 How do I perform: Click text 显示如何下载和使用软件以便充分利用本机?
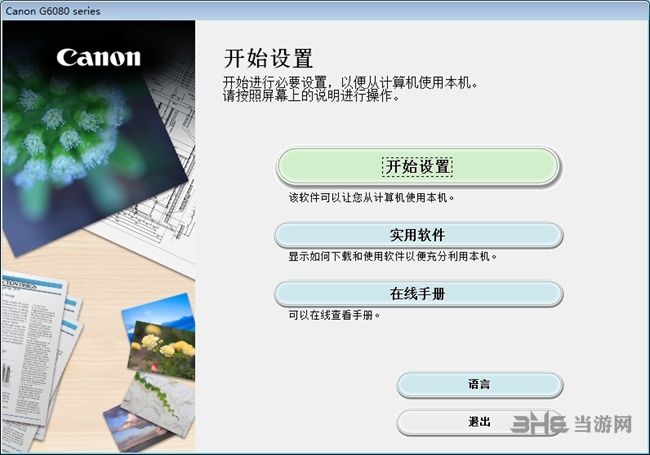[x=393, y=257]
